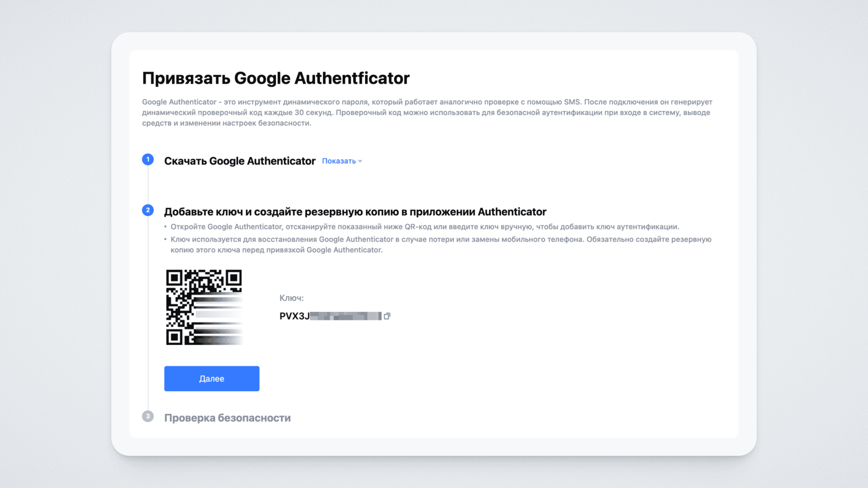Click the blue step 1 number circle

(148, 160)
